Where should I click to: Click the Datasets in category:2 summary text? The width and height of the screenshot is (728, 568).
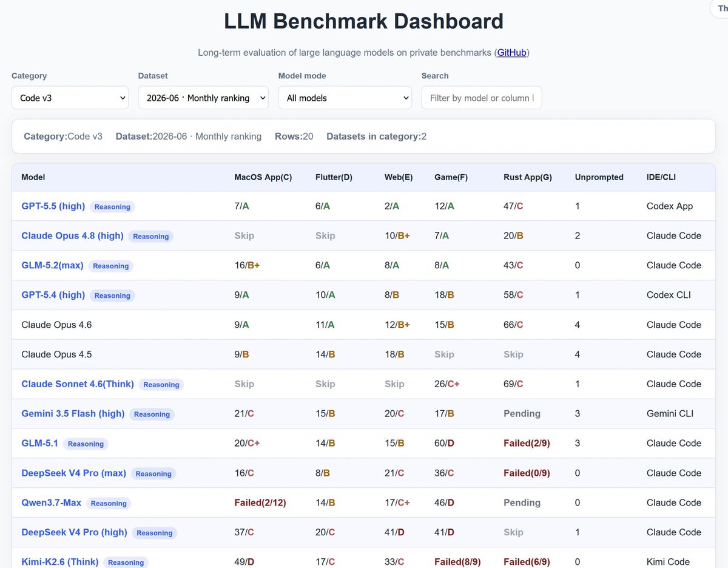click(x=376, y=137)
